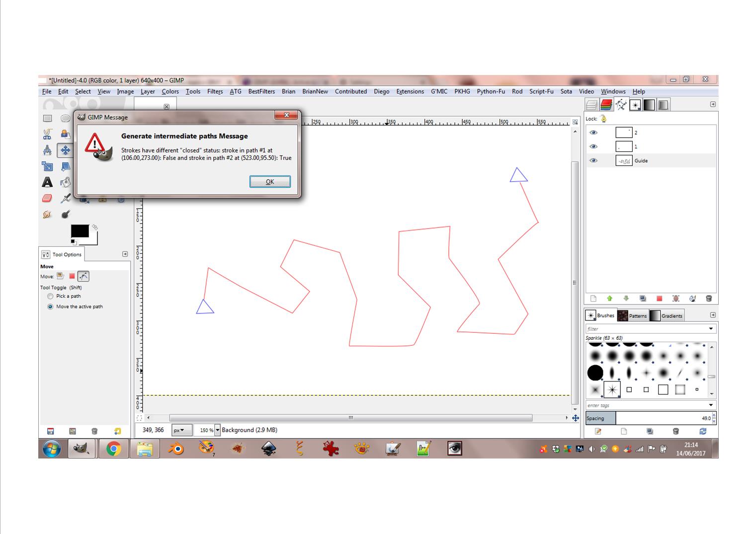Open the Tool Options panel menu
This screenshot has width=756, height=534.
tap(125, 254)
